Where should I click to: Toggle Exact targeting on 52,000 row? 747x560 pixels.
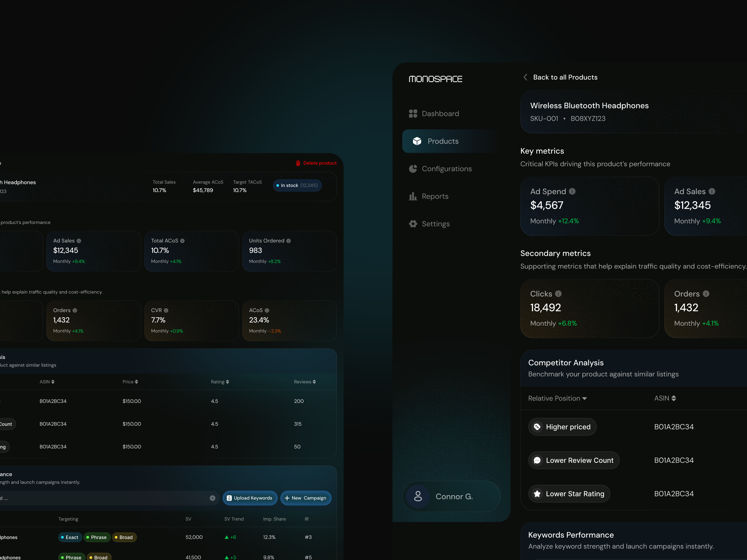70,537
